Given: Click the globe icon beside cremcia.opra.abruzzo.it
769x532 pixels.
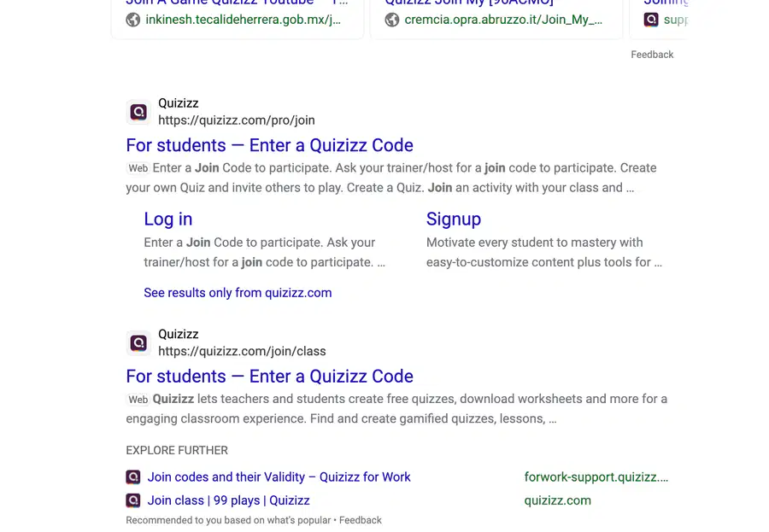Looking at the screenshot, I should coord(392,20).
